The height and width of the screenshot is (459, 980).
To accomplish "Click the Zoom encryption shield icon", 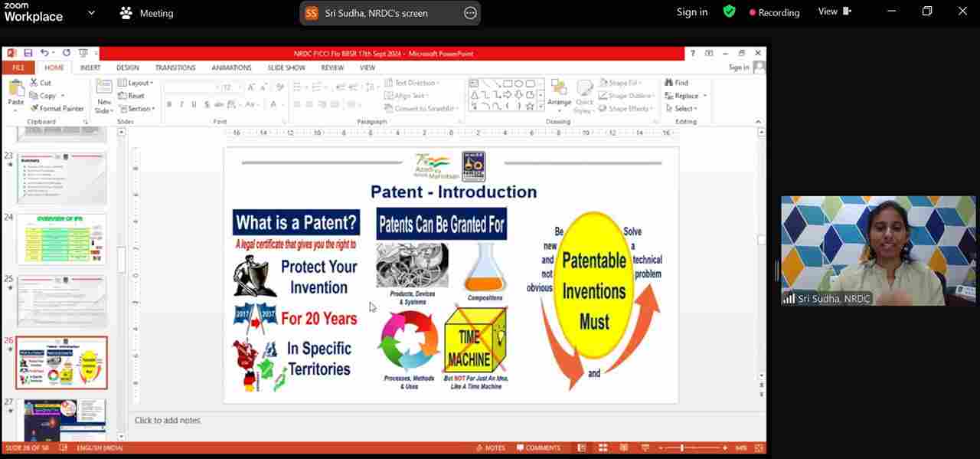I will point(729,11).
